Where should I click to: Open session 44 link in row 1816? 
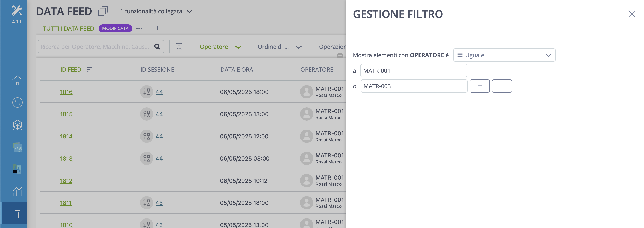[x=159, y=92]
